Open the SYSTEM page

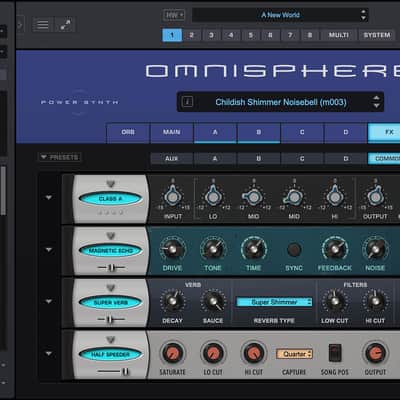377,35
